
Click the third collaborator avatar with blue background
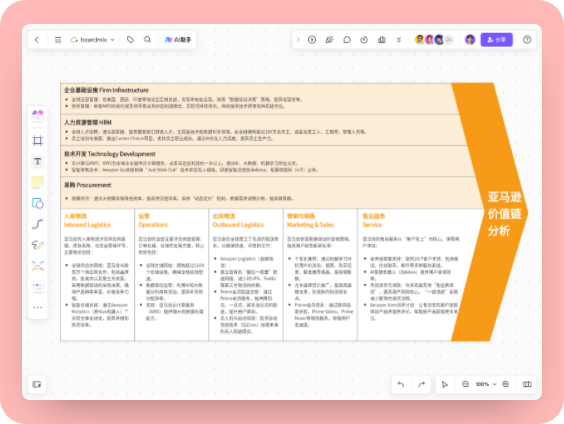(x=439, y=40)
